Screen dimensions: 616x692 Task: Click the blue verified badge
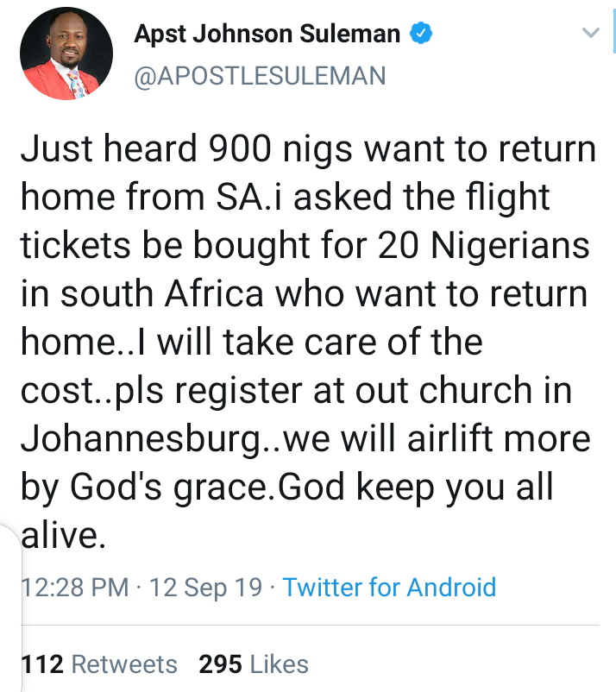tap(420, 35)
